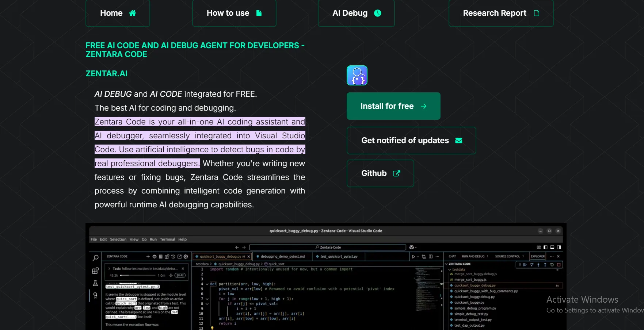
Task: Open the Github link
Action: click(380, 173)
